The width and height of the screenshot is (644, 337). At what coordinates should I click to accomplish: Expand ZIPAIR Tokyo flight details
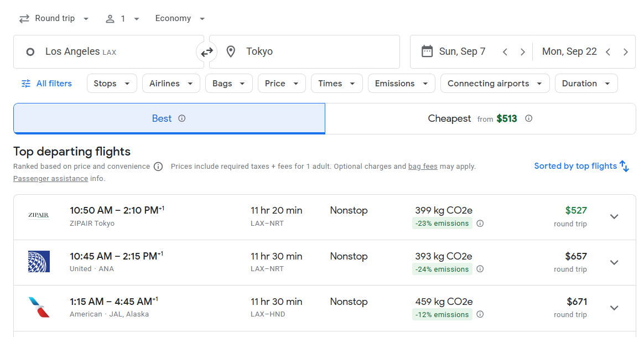tap(614, 216)
